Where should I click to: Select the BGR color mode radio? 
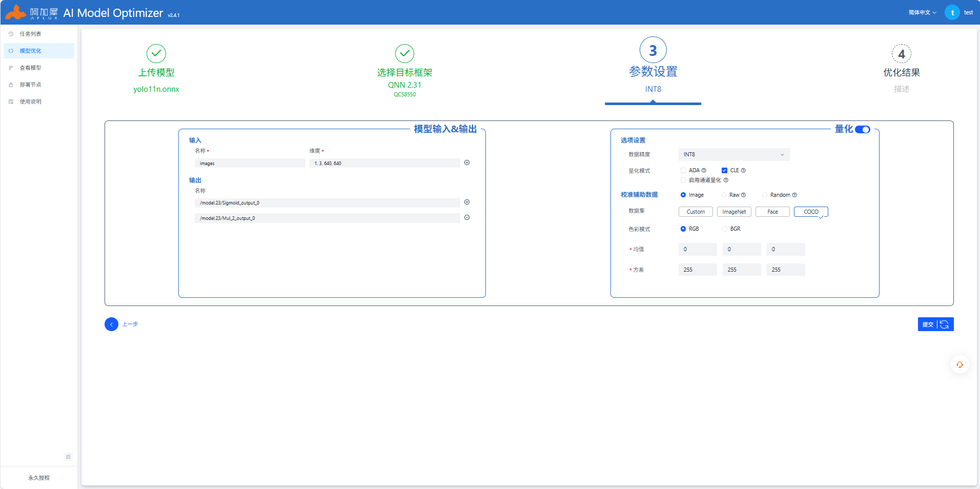point(724,229)
